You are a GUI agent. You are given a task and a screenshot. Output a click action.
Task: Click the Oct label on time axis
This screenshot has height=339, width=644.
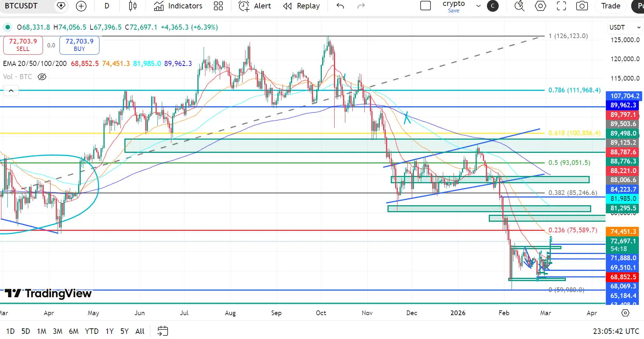click(321, 313)
